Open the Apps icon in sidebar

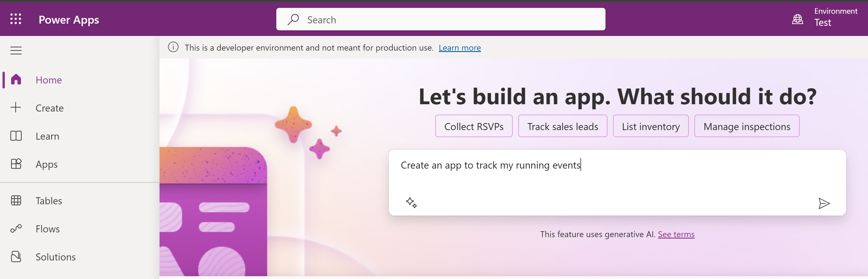(x=16, y=164)
